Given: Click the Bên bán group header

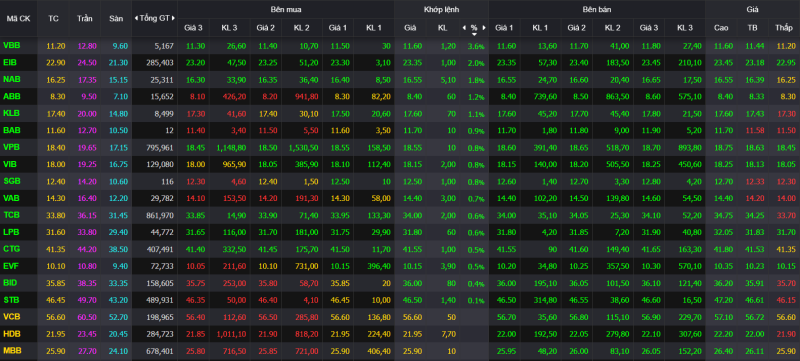Looking at the screenshot, I should pos(597,9).
